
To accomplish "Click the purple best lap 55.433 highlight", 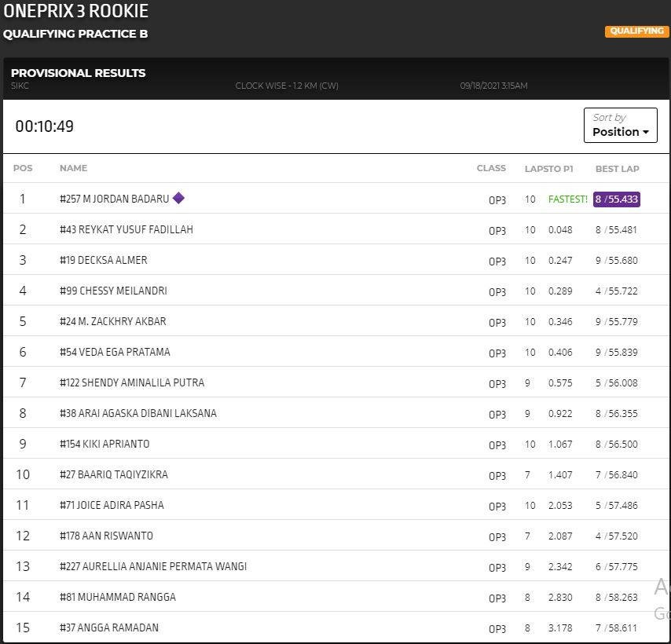I will (617, 199).
